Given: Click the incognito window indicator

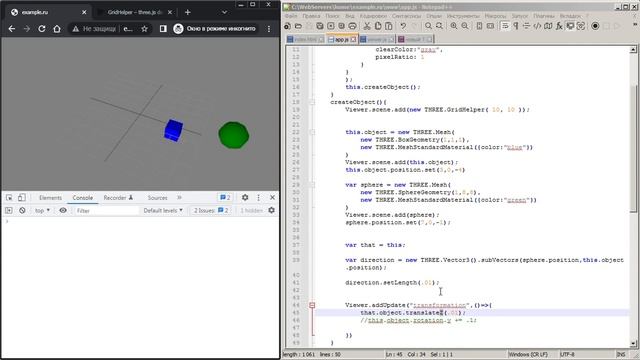Looking at the screenshot, I should click(x=215, y=29).
